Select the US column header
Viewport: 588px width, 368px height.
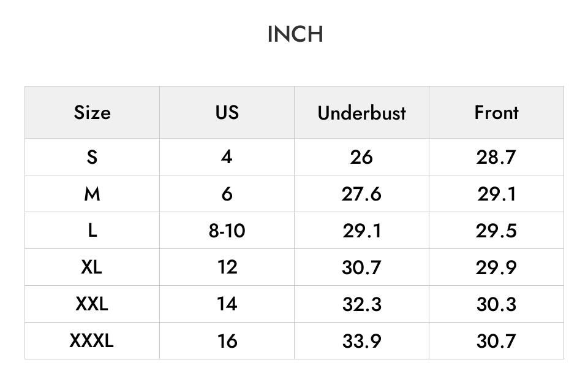(227, 112)
